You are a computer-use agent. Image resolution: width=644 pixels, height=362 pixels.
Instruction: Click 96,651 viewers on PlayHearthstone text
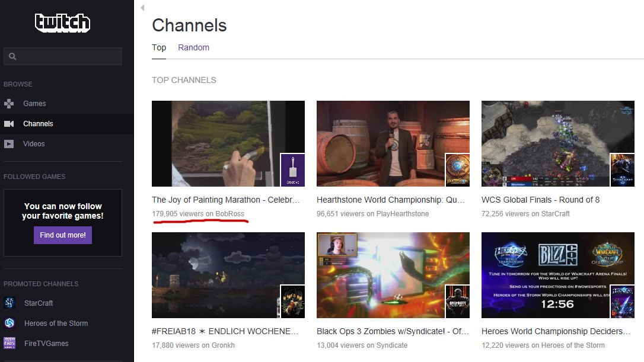click(x=372, y=214)
